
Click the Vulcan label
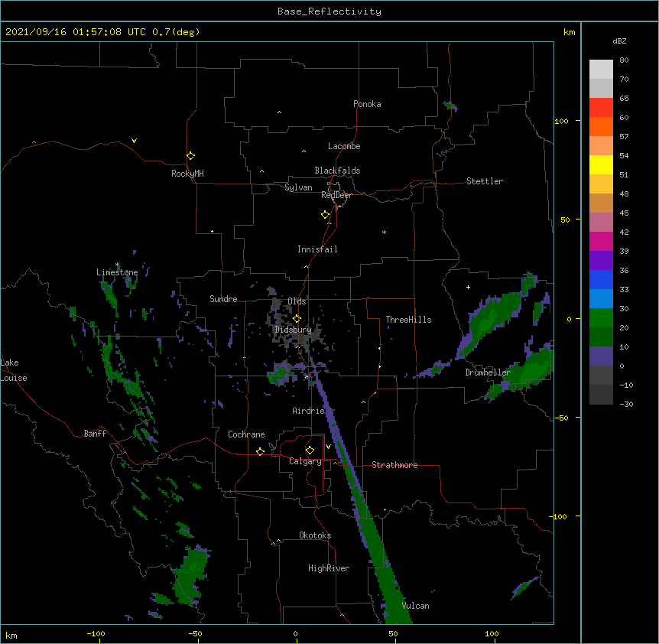pyautogui.click(x=415, y=606)
